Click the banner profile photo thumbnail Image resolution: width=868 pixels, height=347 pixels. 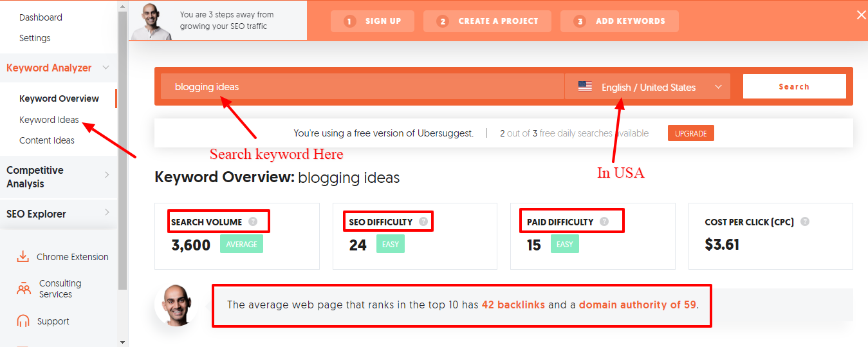tap(152, 21)
